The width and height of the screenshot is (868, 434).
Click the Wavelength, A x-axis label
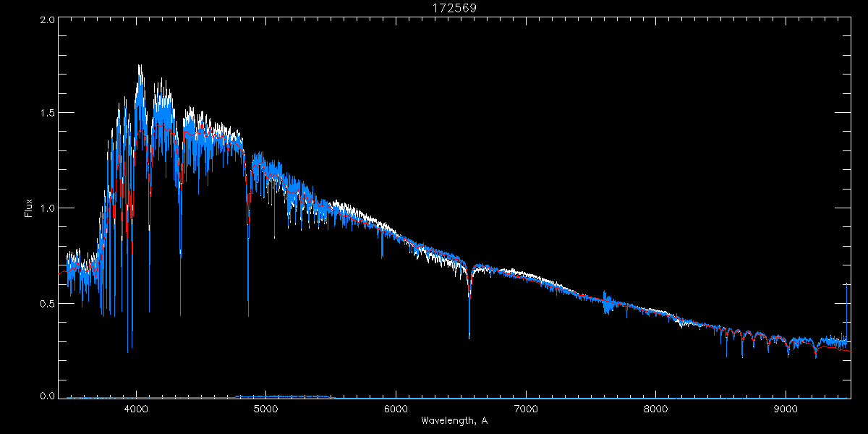tap(454, 420)
